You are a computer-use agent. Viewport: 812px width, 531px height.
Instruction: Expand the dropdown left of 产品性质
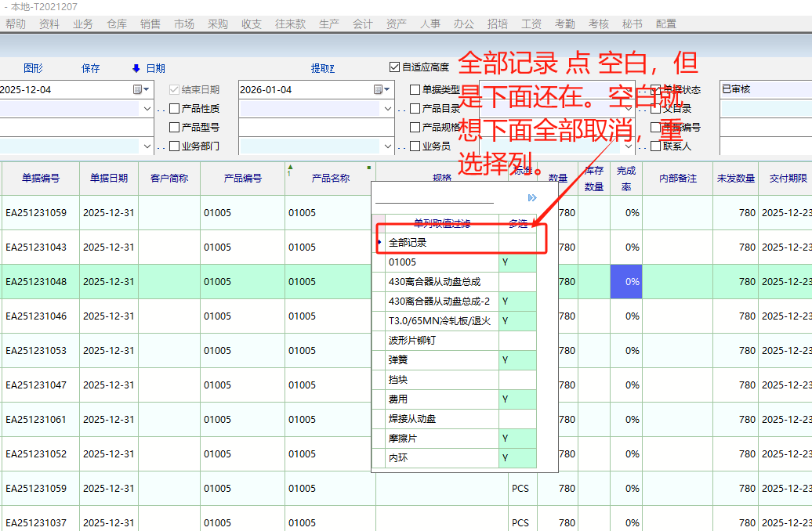point(147,109)
